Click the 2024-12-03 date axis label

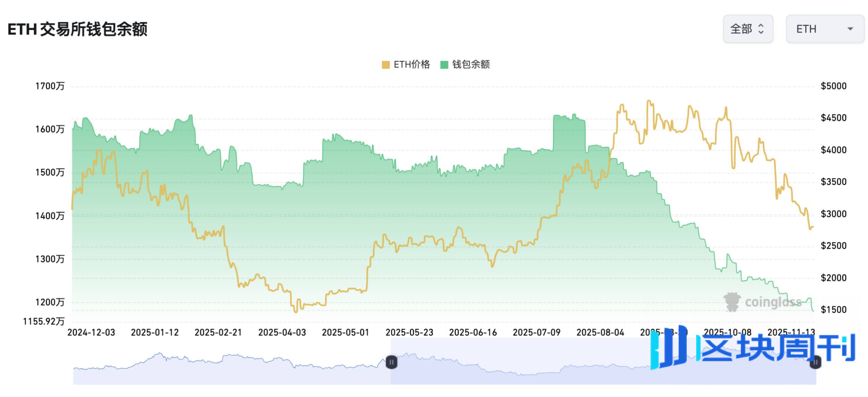tap(91, 332)
